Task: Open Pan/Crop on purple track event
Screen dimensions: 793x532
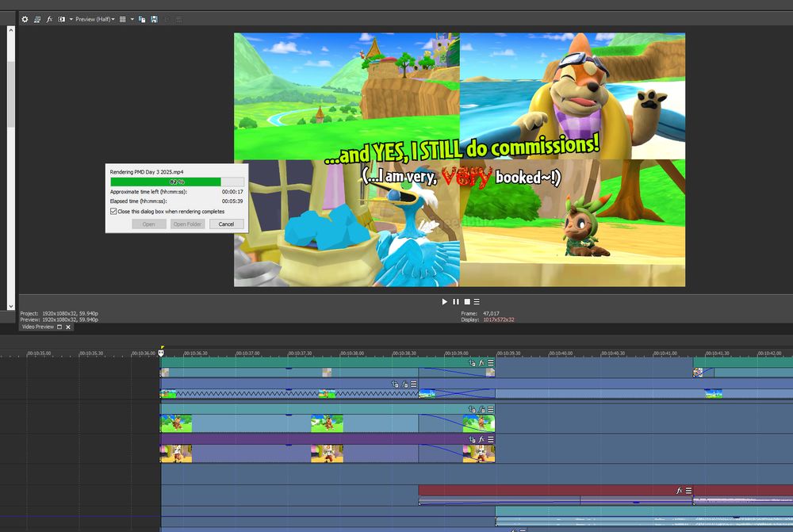Action: [473, 439]
